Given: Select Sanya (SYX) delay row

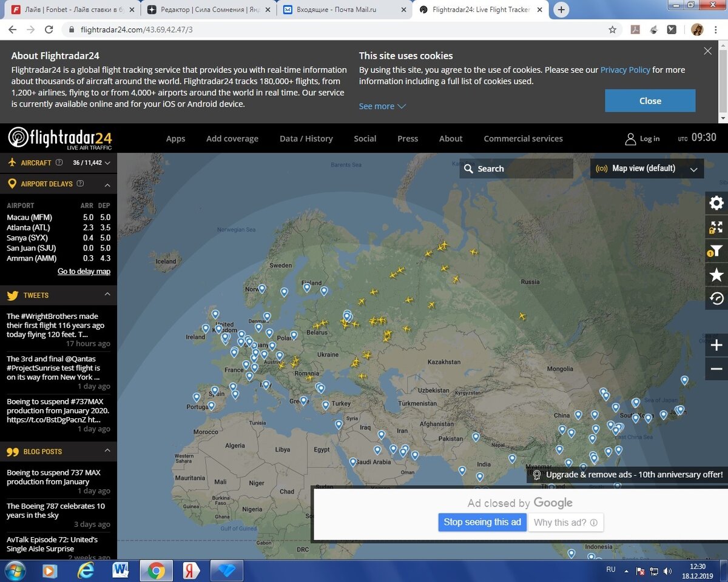Looking at the screenshot, I should [x=58, y=238].
